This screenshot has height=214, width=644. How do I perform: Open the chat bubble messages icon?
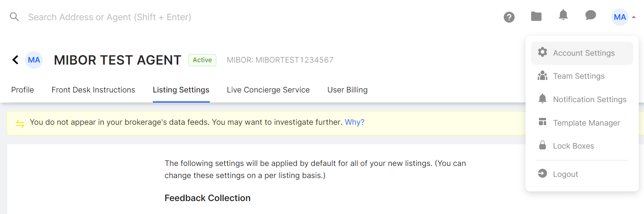pos(591,16)
